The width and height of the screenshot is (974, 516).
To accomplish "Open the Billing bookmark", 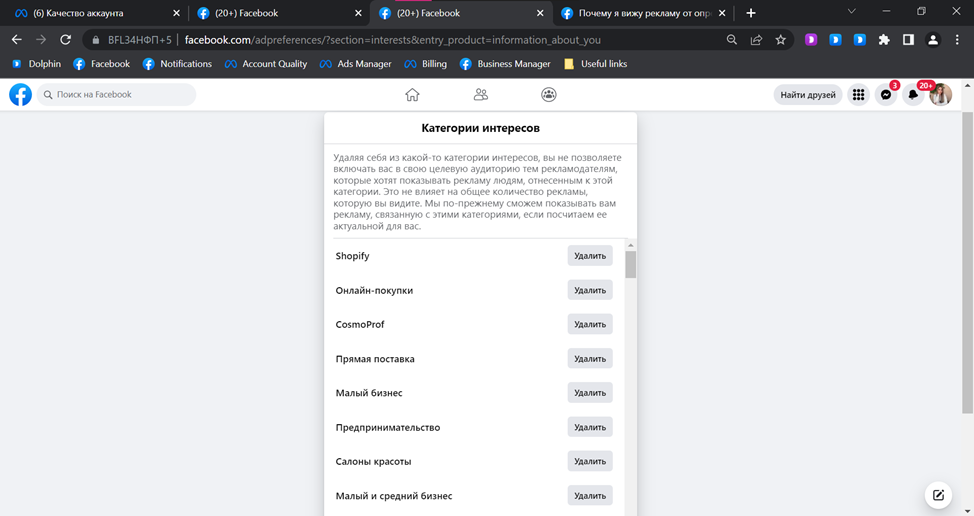I will click(x=426, y=64).
